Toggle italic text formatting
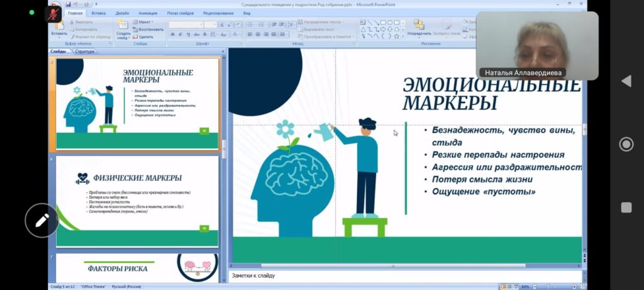The height and width of the screenshot is (290, 644). (180, 35)
